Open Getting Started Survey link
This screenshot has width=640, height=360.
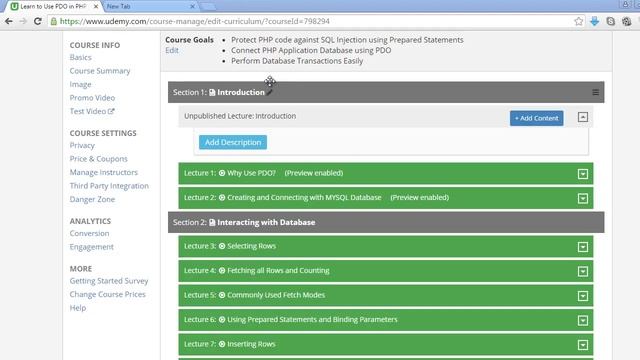coord(109,281)
